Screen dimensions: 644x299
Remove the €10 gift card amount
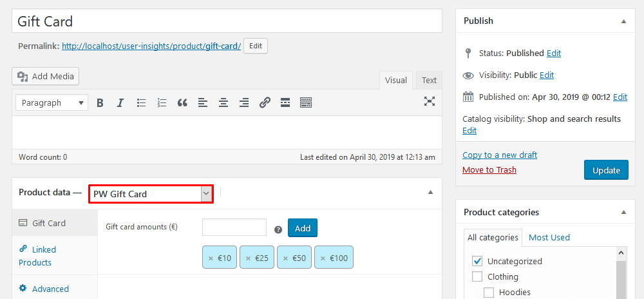coord(211,258)
